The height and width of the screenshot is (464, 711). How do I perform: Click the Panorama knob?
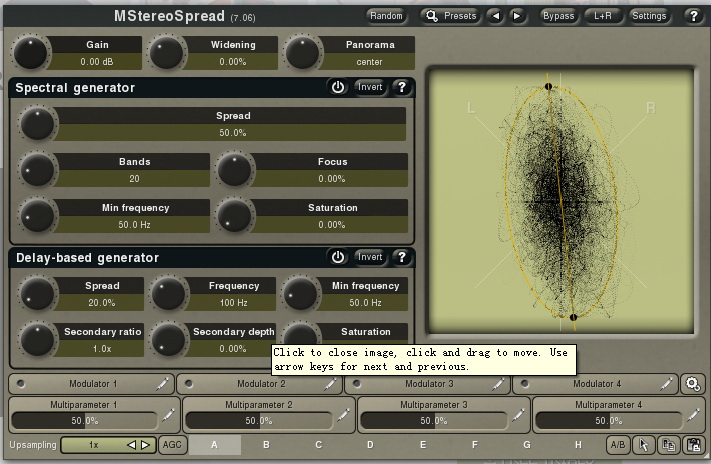[302, 53]
